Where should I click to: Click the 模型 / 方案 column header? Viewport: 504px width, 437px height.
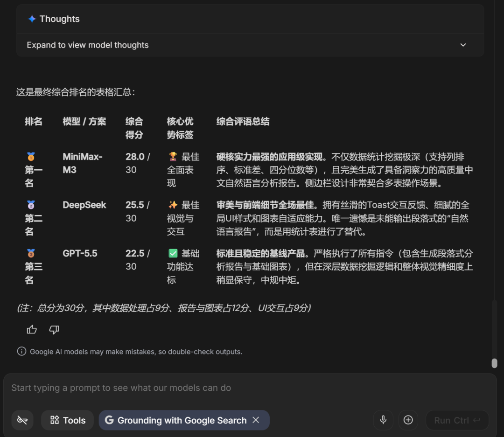click(84, 121)
